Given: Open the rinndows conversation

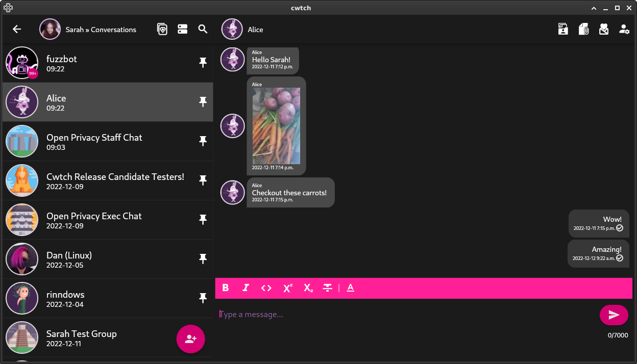Looking at the screenshot, I should [108, 298].
